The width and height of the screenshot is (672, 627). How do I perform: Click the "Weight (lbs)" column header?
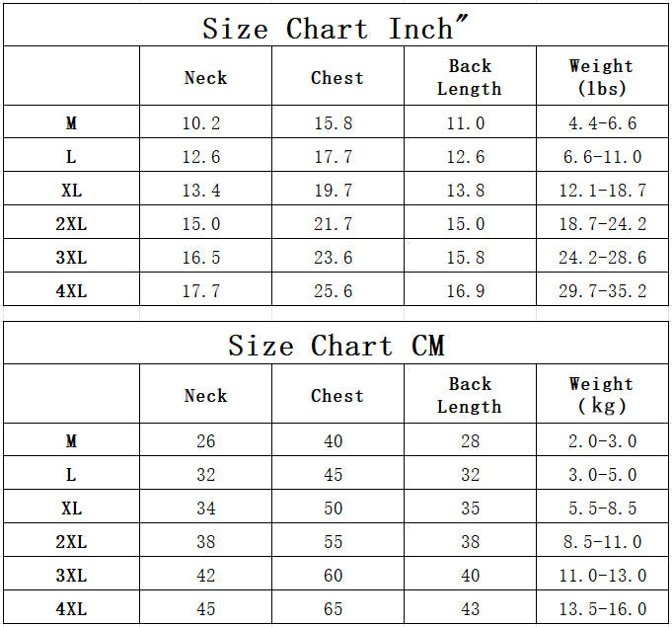(601, 77)
